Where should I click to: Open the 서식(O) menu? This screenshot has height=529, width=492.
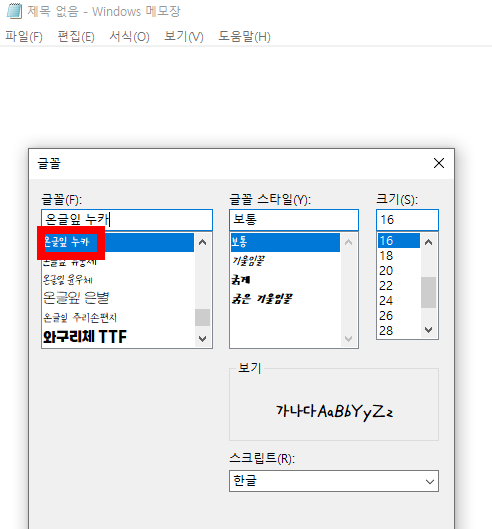click(x=129, y=36)
